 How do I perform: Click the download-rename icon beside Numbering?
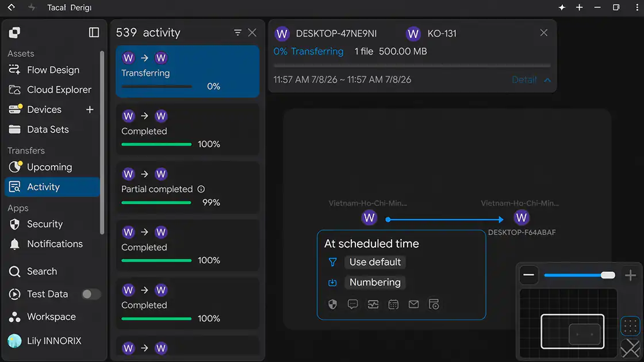tap(333, 282)
